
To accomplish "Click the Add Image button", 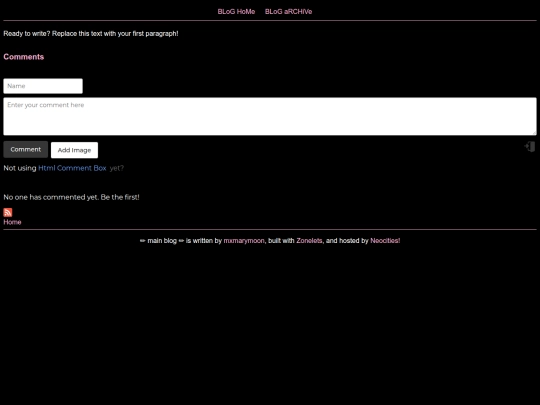I will click(74, 150).
